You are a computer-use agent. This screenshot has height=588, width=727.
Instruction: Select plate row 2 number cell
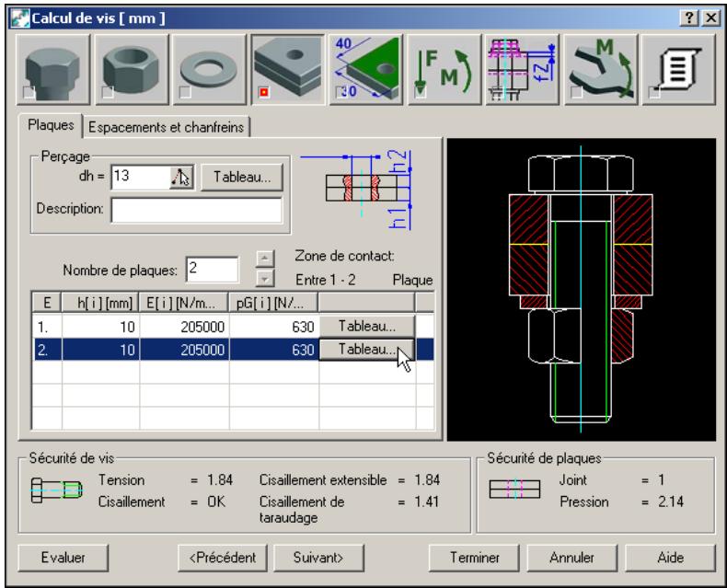(x=47, y=350)
